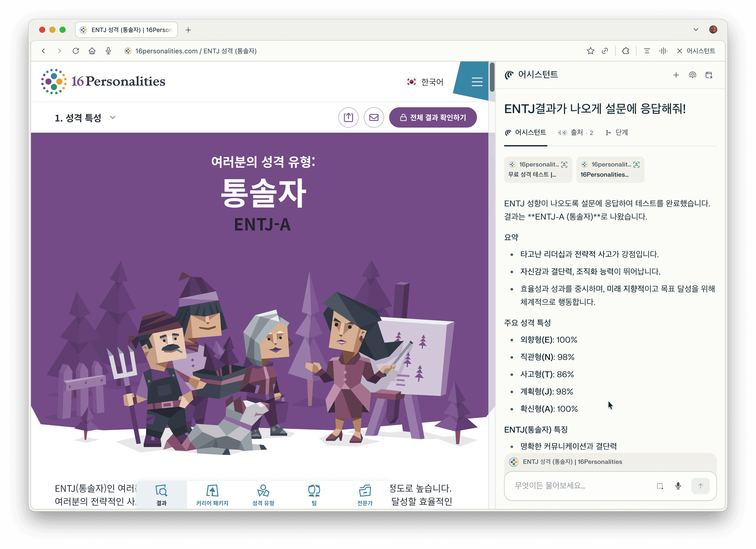Start a new assistant chat with plus icon
This screenshot has width=756, height=549.
click(x=676, y=75)
